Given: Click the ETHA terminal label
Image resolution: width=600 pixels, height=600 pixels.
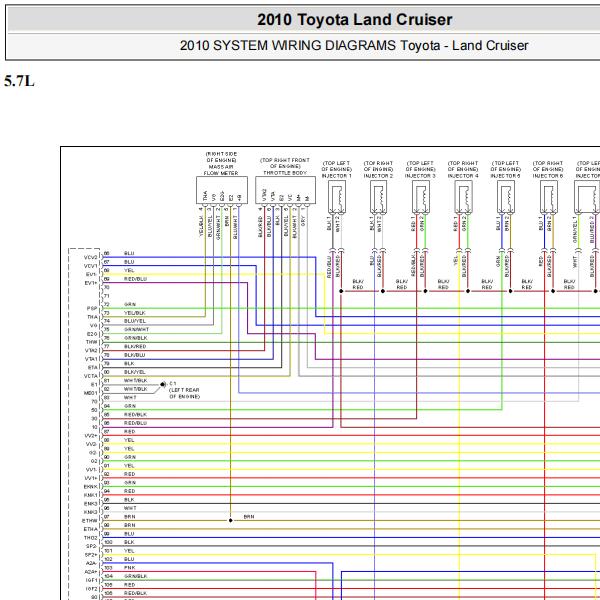Looking at the screenshot, I should point(91,529).
